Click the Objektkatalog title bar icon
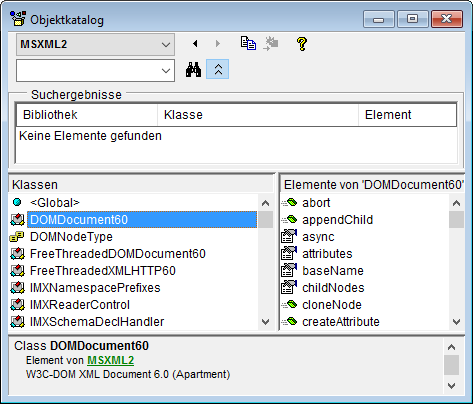 pyautogui.click(x=17, y=19)
